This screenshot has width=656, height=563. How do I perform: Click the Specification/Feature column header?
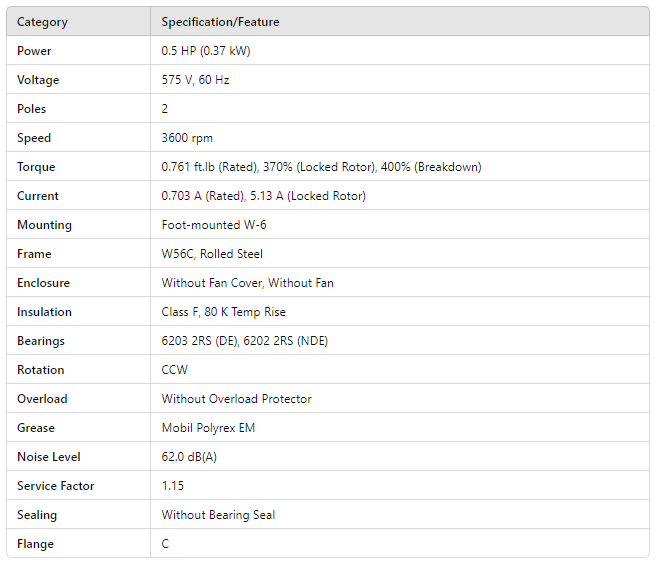click(x=220, y=22)
